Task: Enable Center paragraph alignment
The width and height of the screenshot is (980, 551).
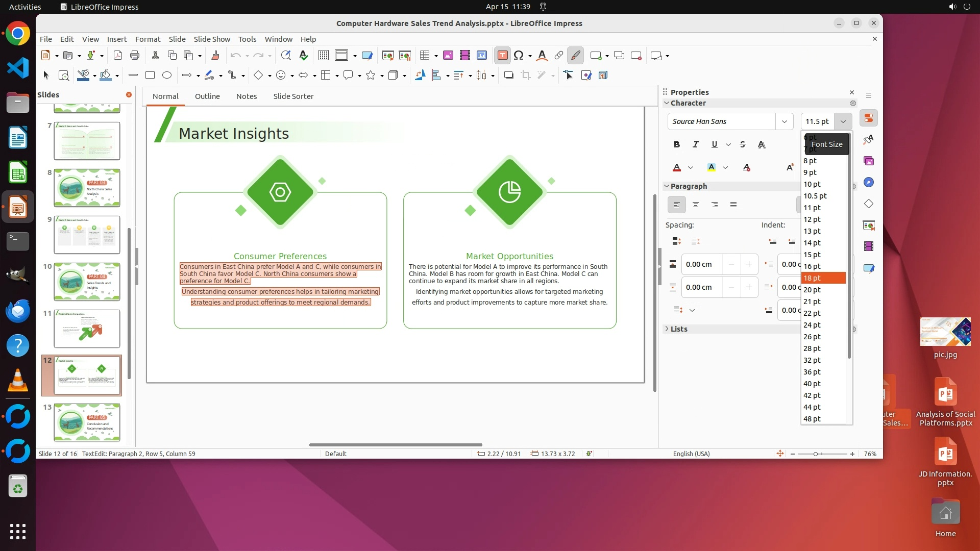Action: tap(696, 205)
